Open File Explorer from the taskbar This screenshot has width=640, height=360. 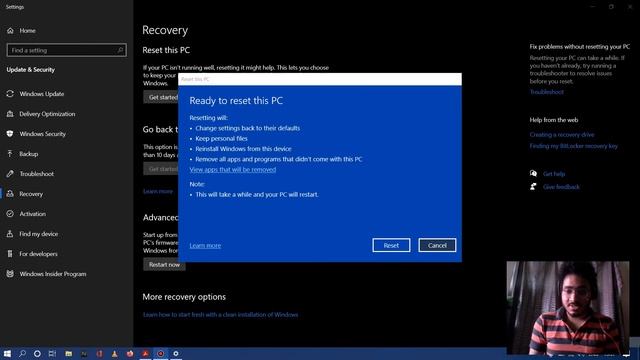click(69, 353)
